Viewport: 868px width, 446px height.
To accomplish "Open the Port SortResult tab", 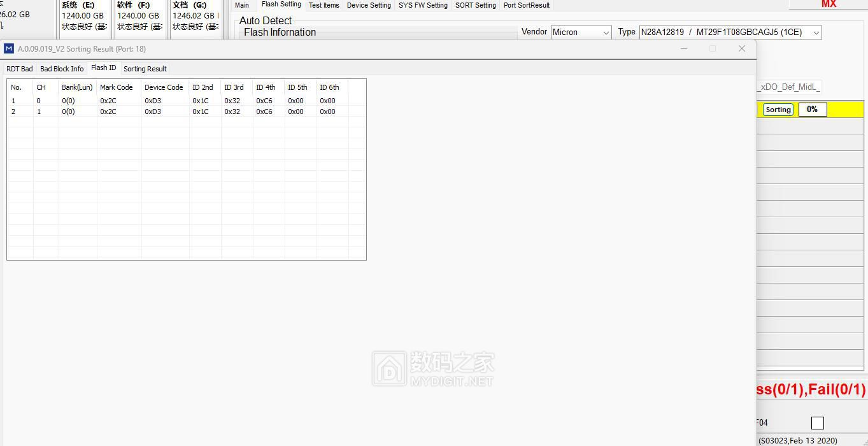I will click(527, 5).
